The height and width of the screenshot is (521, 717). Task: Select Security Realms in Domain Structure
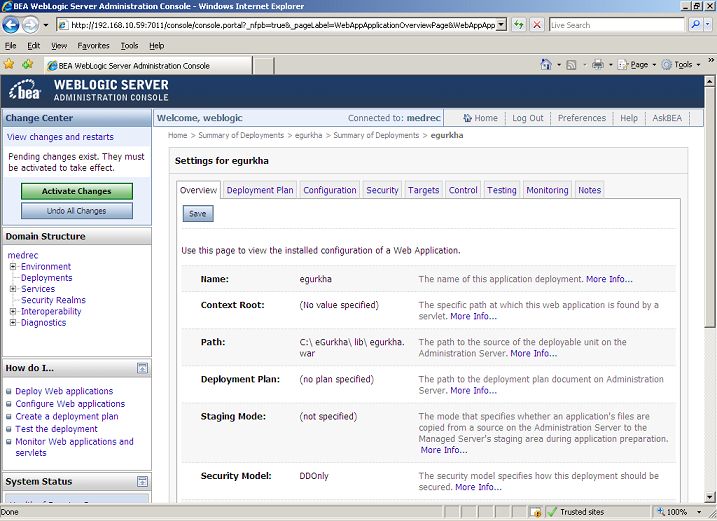click(x=53, y=300)
